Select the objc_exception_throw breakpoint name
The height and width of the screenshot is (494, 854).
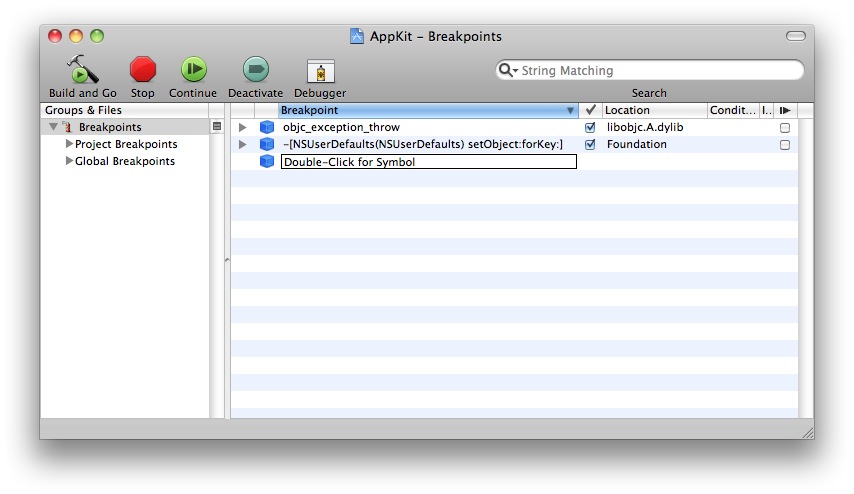click(x=341, y=127)
